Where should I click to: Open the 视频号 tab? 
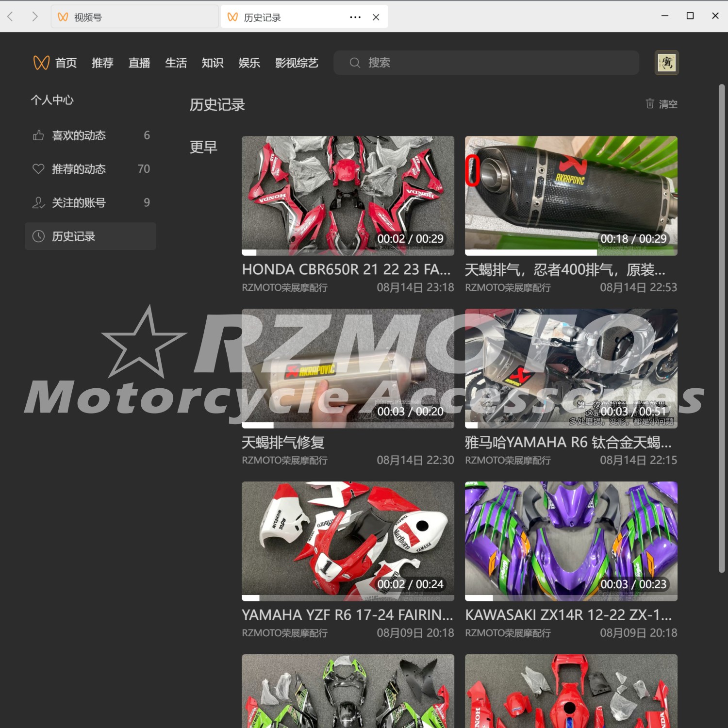[x=134, y=17]
